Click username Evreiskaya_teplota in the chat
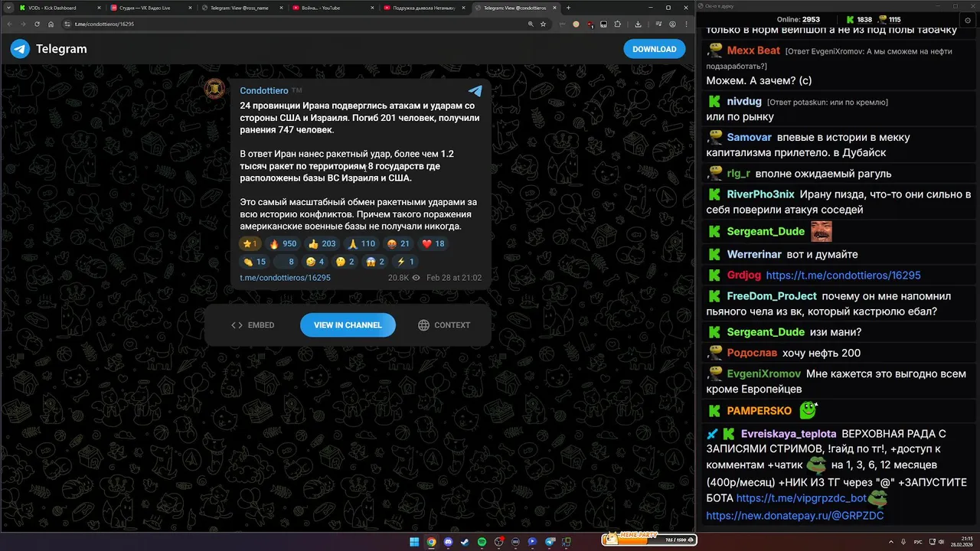The image size is (980, 551). 789,433
